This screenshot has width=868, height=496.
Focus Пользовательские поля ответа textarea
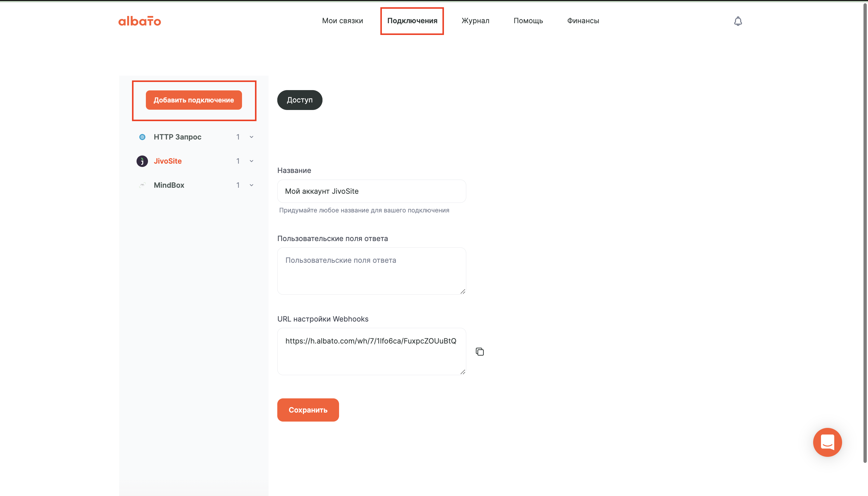pos(371,271)
